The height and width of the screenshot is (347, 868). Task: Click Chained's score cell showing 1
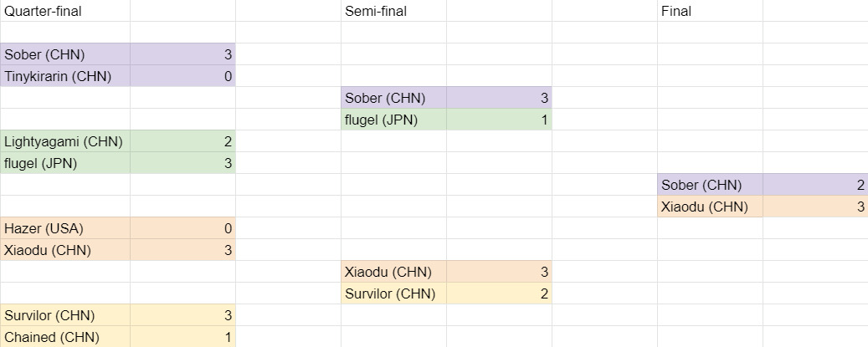click(182, 337)
